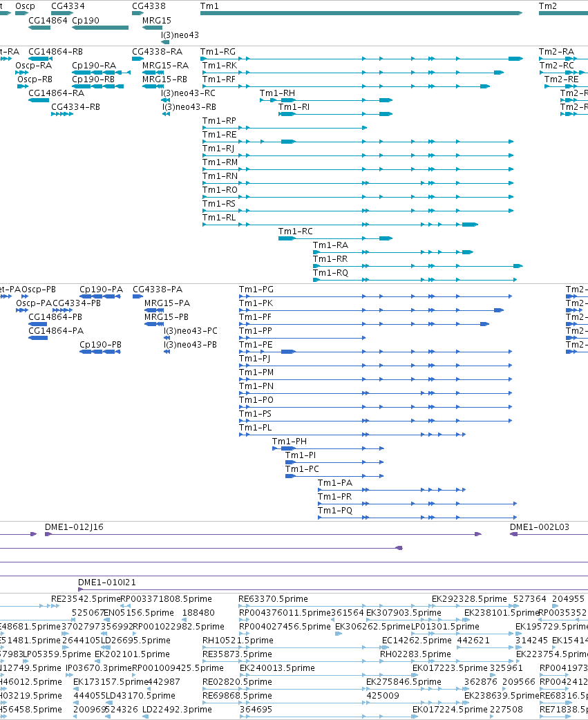588x720 pixels.
Task: Click the Tm1-RH transcript label
Action: coord(277,93)
